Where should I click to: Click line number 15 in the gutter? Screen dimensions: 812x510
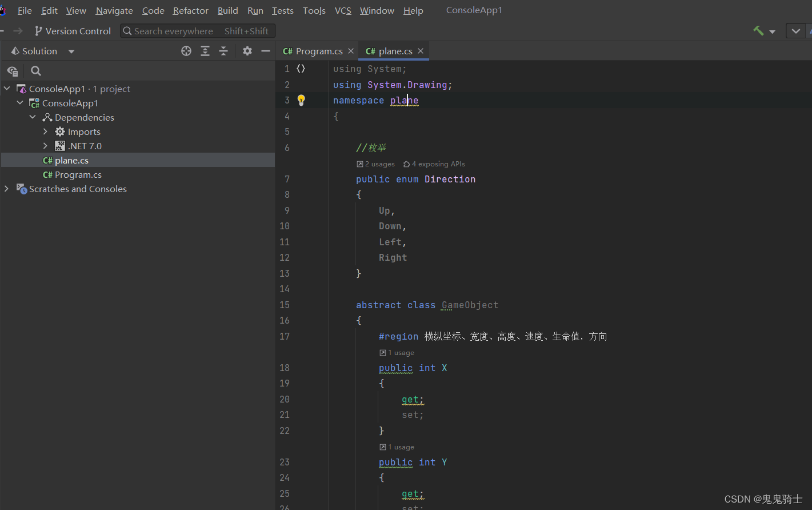pyautogui.click(x=285, y=305)
